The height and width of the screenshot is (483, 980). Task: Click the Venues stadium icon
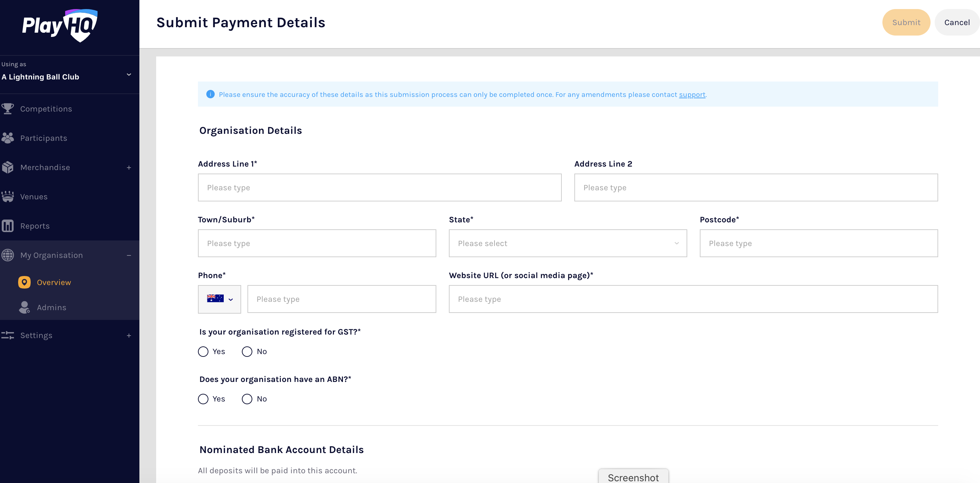coord(8,197)
